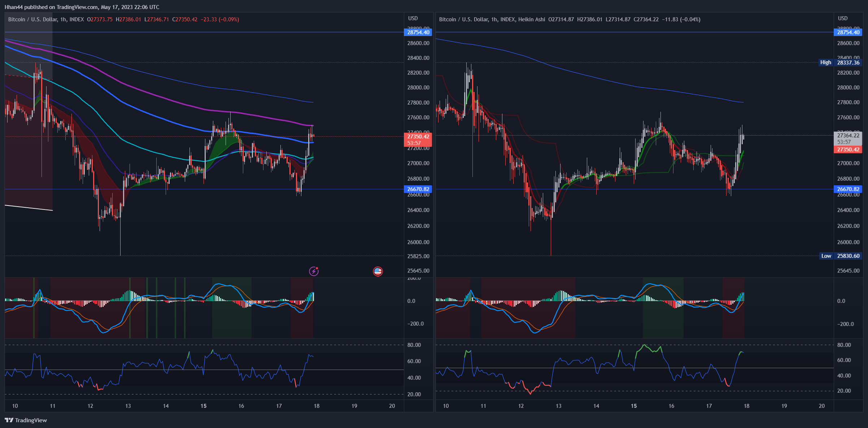Select left chart title 'Bitcoin / U.S. Dollar, 1h, INDEX'
The width and height of the screenshot is (868, 428).
coord(46,19)
